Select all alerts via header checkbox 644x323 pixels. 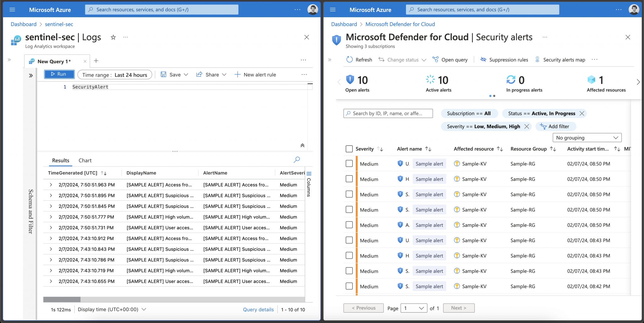click(x=349, y=149)
